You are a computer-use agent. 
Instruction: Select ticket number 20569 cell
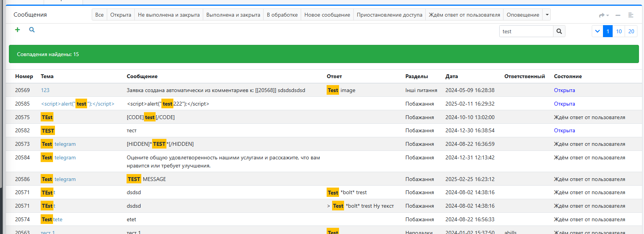(x=22, y=90)
